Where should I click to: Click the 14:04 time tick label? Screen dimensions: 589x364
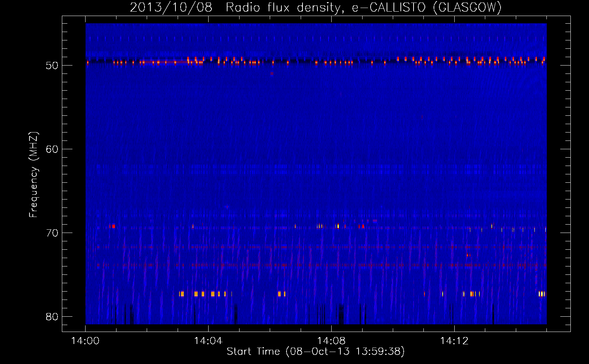coord(208,341)
